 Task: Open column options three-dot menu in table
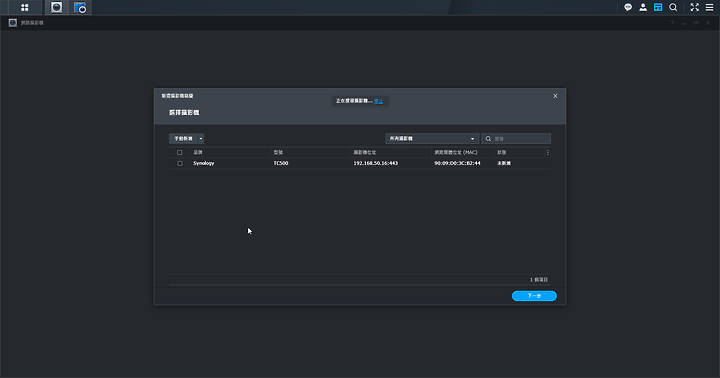pyautogui.click(x=547, y=152)
